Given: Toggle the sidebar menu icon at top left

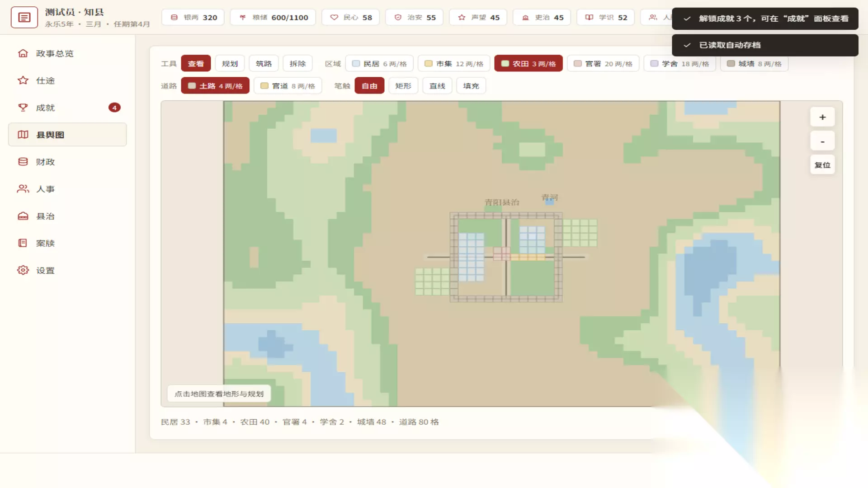Looking at the screenshot, I should pos(24,18).
